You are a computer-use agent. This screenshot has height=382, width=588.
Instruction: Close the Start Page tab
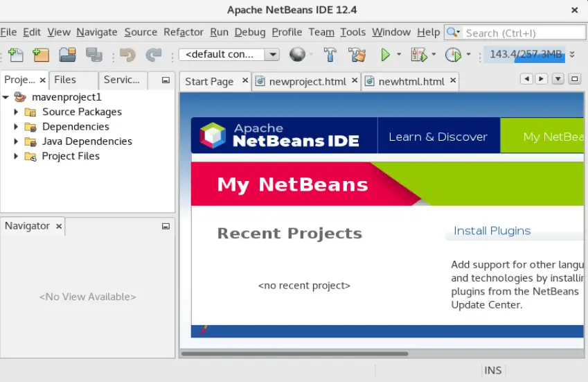click(245, 80)
